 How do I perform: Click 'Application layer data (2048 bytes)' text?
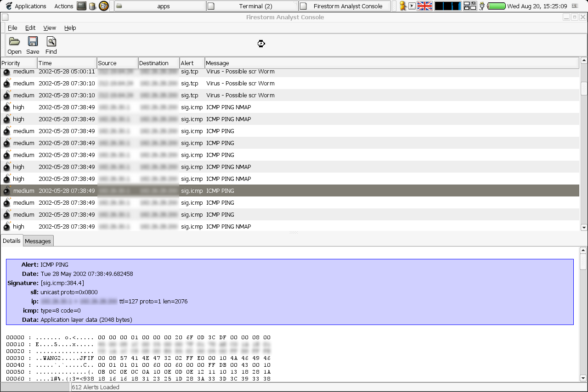click(86, 319)
